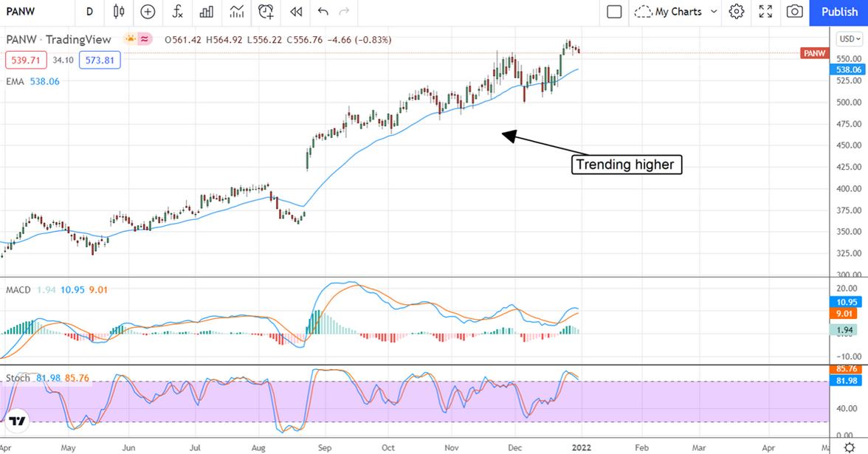868x454 pixels.
Task: Add a symbol with the compare plus icon
Action: 148,12
